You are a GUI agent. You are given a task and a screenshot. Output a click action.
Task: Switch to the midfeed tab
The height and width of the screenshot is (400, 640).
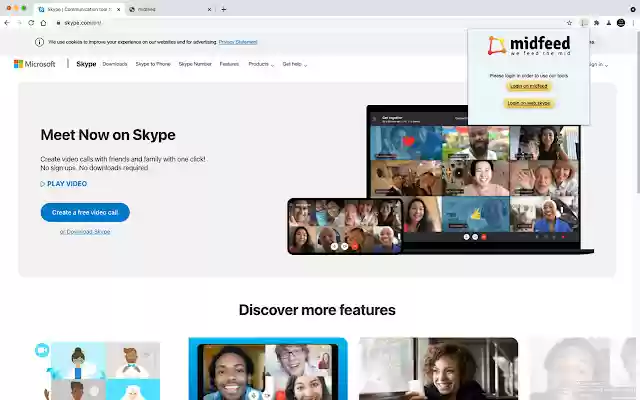pos(171,9)
